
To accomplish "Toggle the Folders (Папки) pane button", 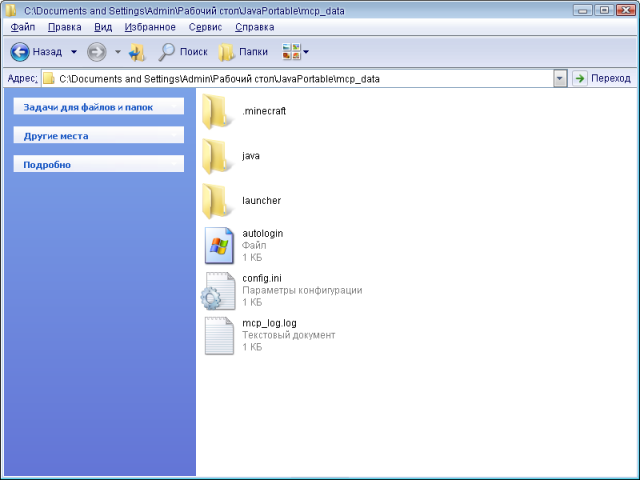I will (243, 51).
